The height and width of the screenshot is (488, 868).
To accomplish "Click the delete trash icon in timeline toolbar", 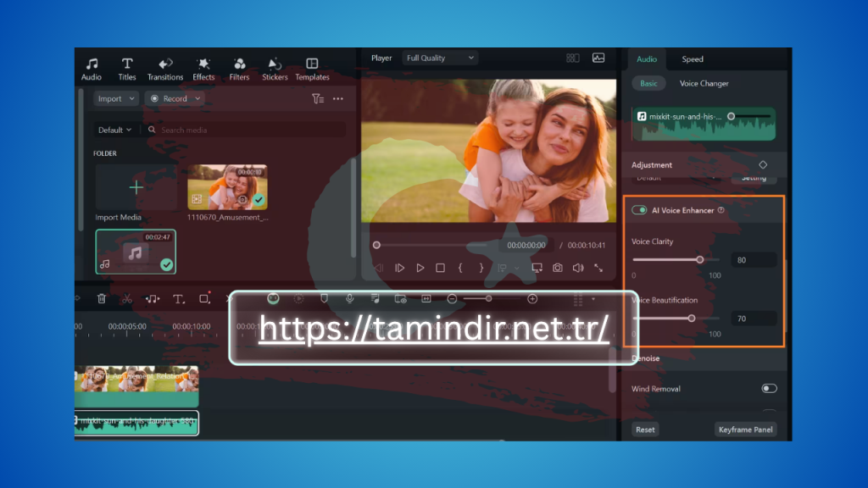I will click(x=102, y=299).
